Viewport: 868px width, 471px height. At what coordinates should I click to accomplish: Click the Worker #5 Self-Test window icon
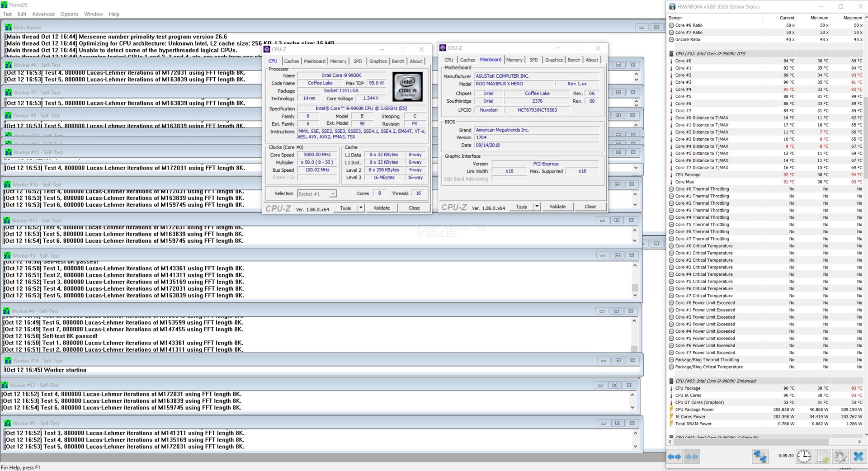(x=8, y=424)
